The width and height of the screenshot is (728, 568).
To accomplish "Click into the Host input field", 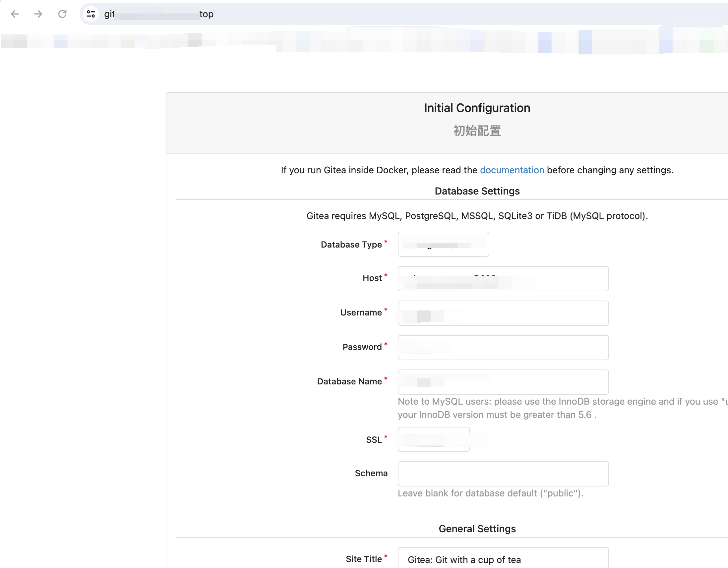I will [503, 278].
